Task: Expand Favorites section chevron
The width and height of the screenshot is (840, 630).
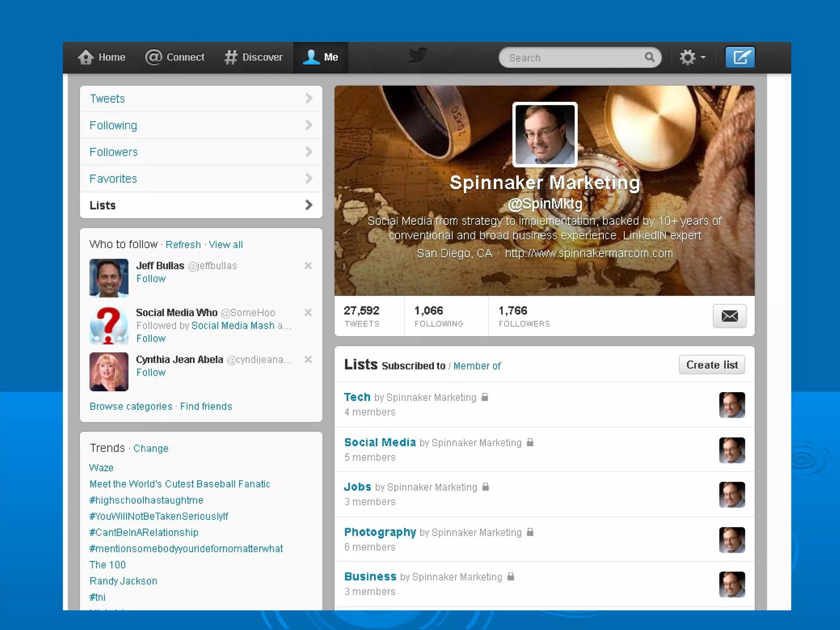Action: (x=308, y=178)
